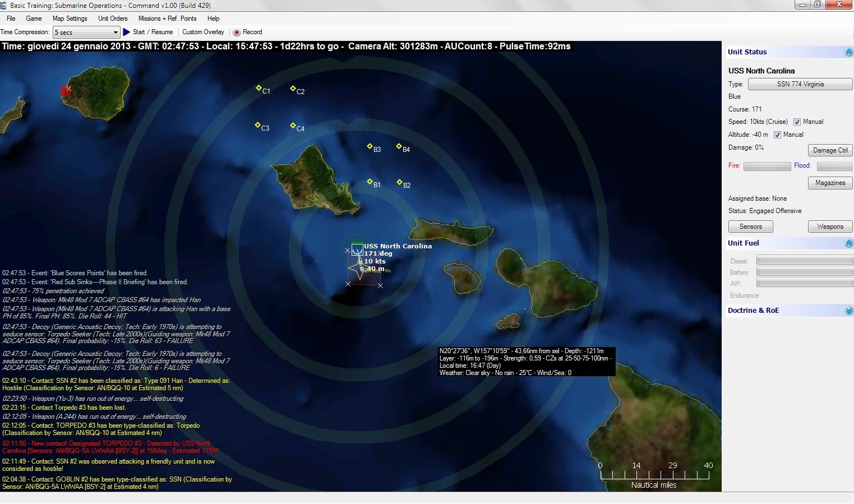
Task: Click the 'Assigned base: None' text
Action: pyautogui.click(x=758, y=198)
